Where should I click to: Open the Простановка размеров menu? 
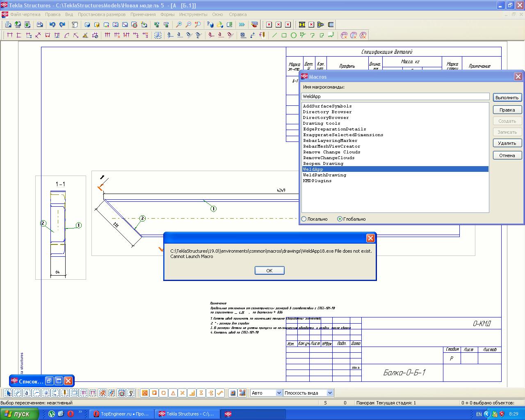pyautogui.click(x=102, y=14)
